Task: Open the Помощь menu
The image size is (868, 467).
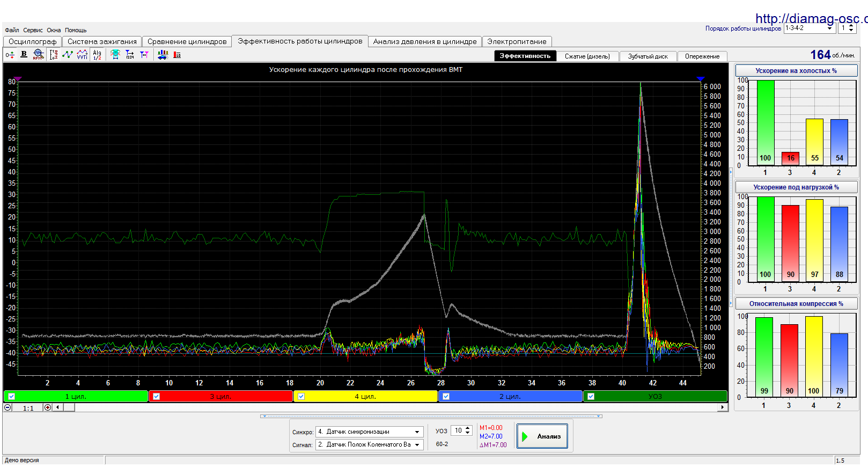Action: [76, 30]
